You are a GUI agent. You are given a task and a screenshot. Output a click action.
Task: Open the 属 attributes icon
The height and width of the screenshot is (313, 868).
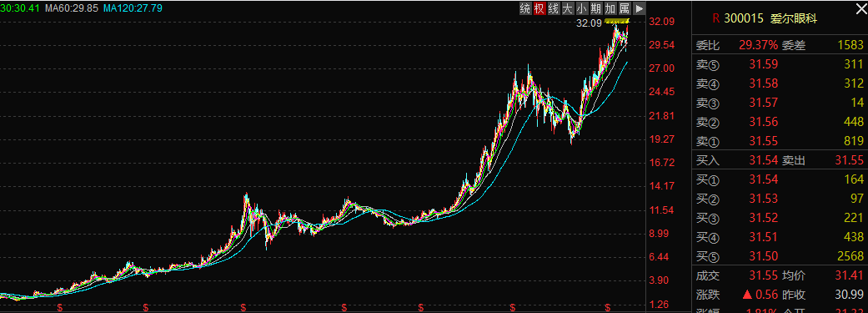pyautogui.click(x=625, y=8)
